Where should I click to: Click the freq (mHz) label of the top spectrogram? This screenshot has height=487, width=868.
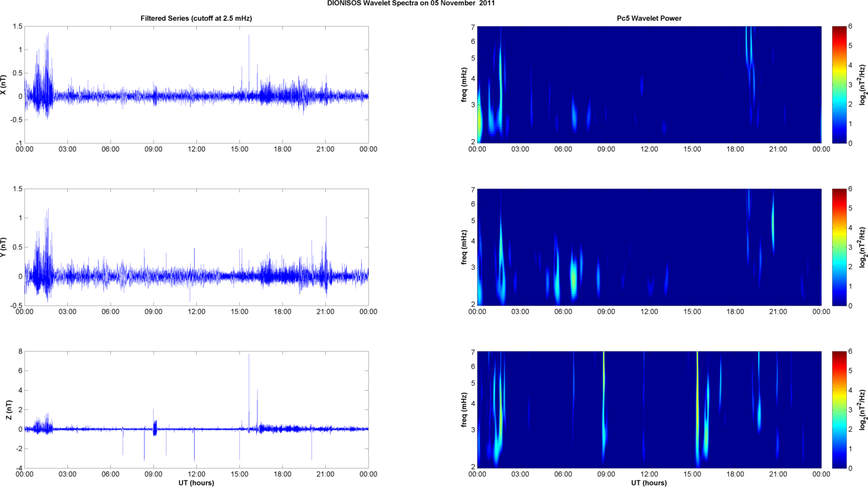coord(464,84)
